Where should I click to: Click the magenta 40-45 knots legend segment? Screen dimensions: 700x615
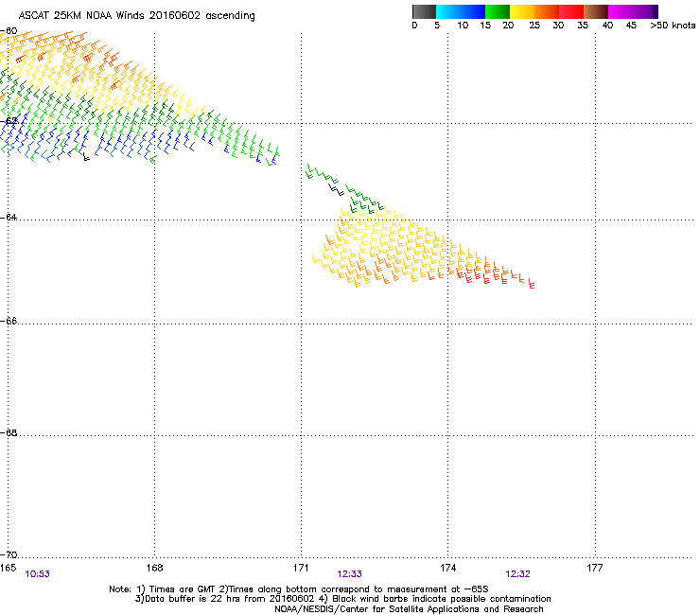[621, 11]
